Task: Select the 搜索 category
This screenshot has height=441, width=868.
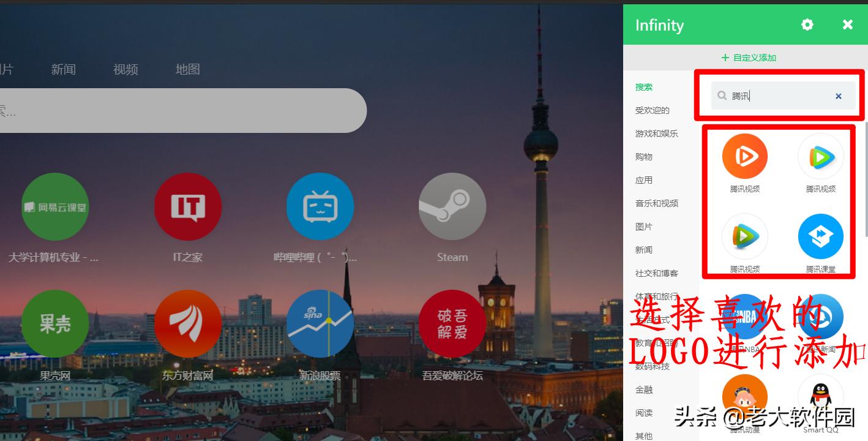Action: 644,87
